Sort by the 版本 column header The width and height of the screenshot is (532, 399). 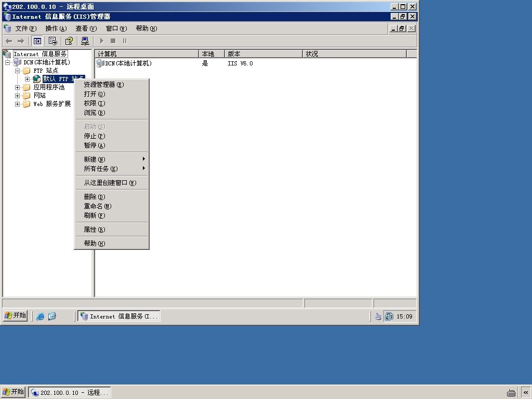point(263,54)
